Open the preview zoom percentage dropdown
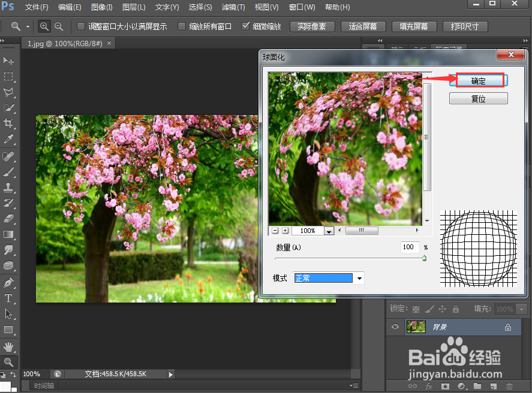This screenshot has height=393, width=532. tap(329, 231)
